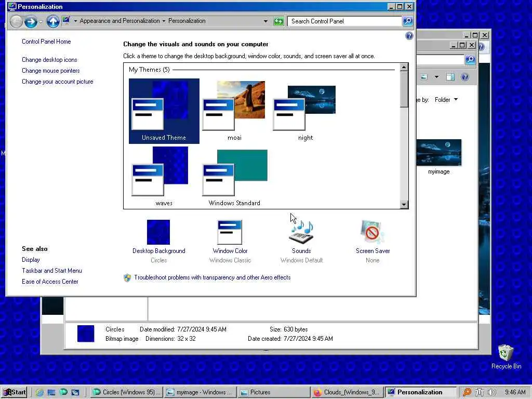Open Sounds settings icon
Viewport: 532px width, 399px height.
click(301, 232)
